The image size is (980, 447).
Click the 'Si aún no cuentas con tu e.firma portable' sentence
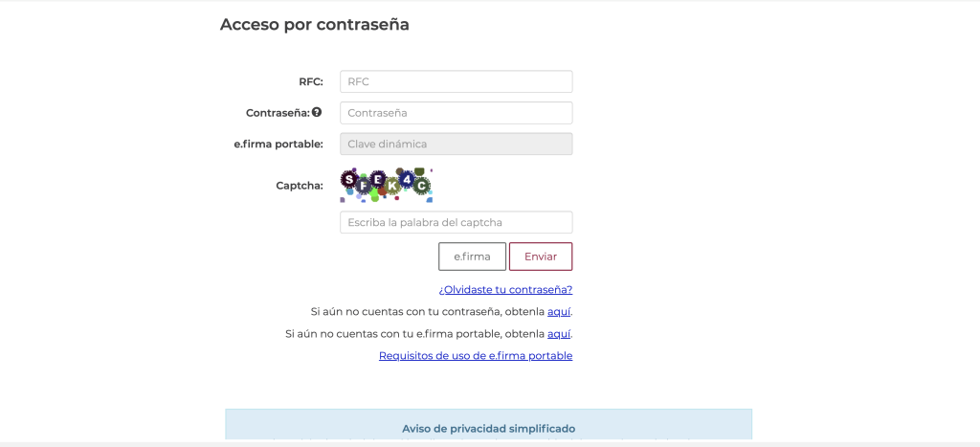pos(429,334)
